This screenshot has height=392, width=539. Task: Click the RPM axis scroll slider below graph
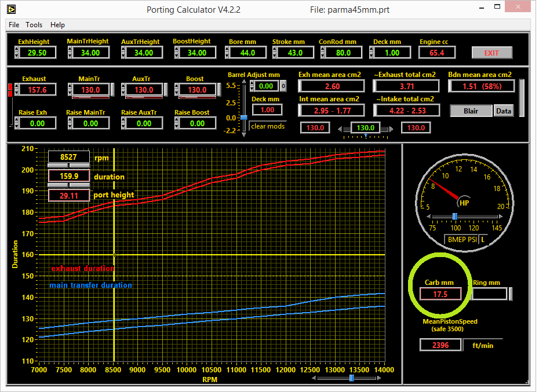351,378
